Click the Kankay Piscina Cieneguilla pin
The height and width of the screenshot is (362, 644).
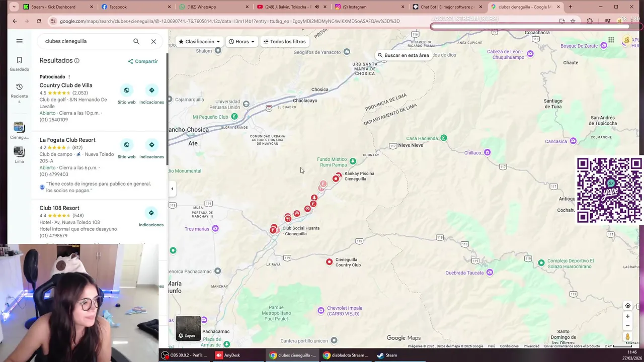click(x=336, y=178)
